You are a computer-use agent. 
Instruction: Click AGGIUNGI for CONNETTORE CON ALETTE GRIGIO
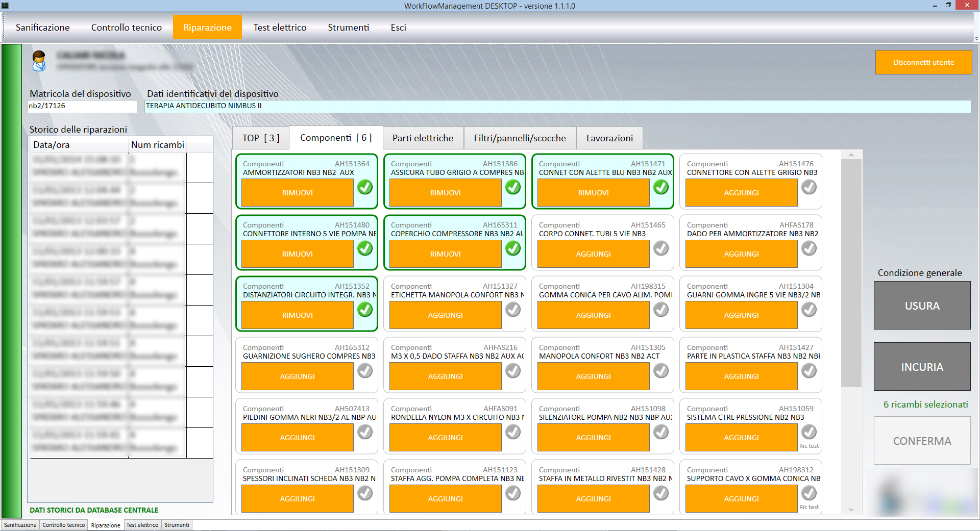[x=742, y=193]
